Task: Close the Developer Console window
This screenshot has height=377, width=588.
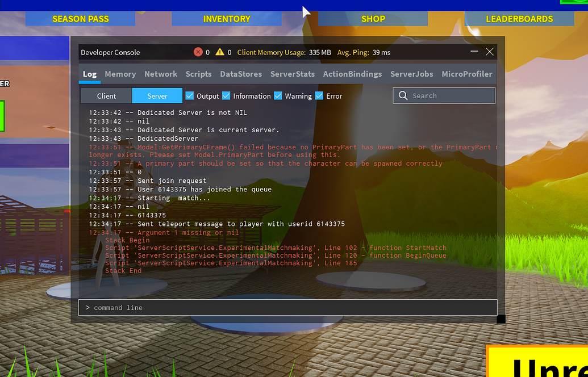Action: 490,52
